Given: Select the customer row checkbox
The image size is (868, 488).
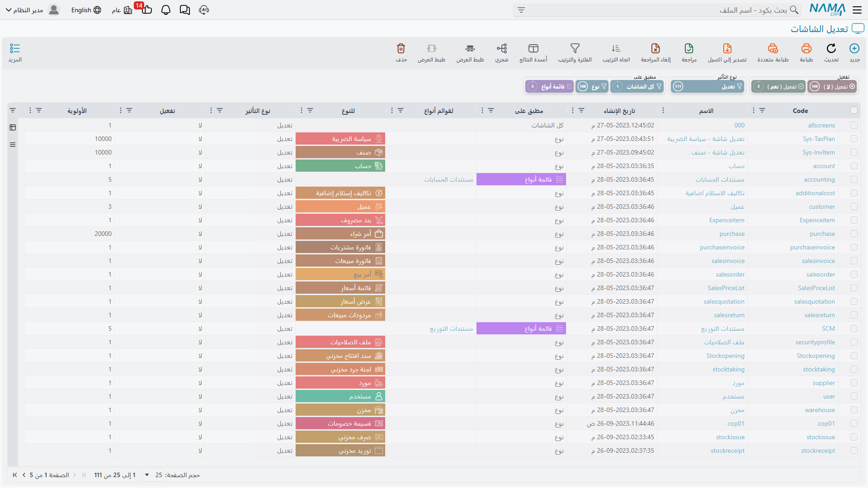Looking at the screenshot, I should tap(854, 206).
